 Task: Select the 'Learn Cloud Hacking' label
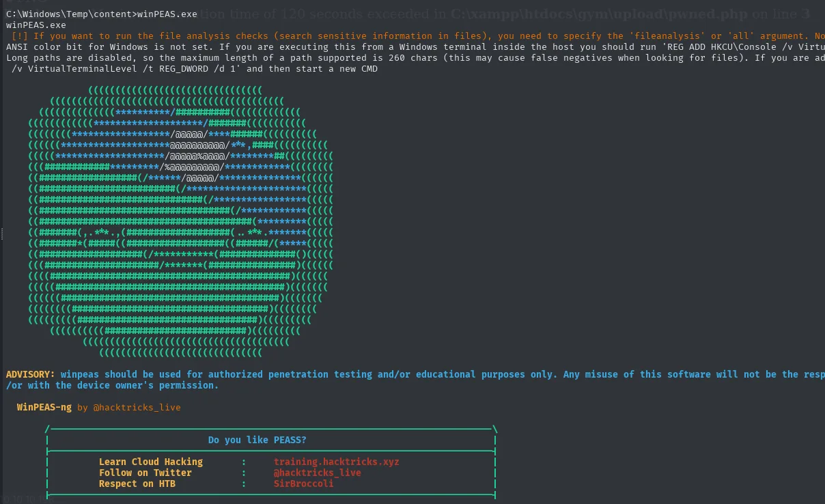tap(151, 462)
